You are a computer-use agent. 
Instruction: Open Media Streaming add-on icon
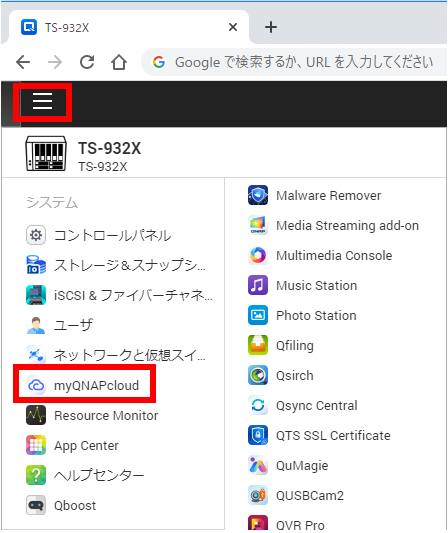tap(258, 225)
